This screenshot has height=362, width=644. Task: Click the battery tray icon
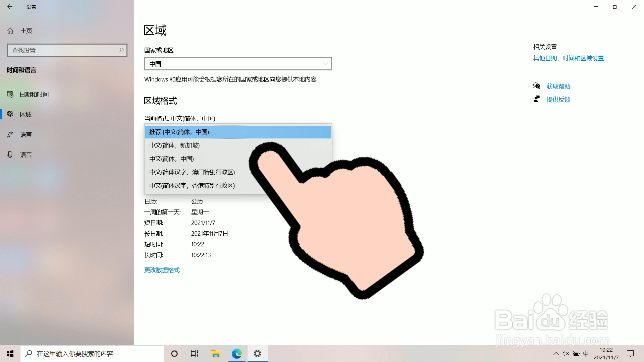(576, 354)
